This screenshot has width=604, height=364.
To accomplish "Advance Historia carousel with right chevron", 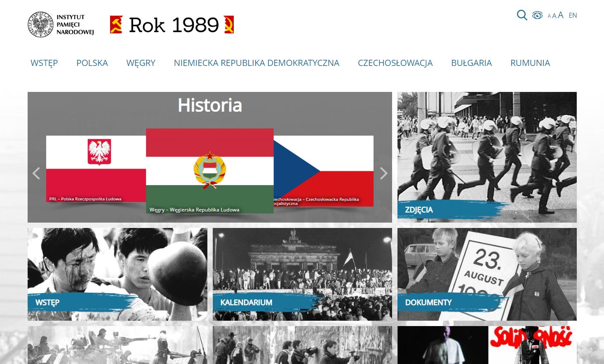I will pyautogui.click(x=383, y=173).
